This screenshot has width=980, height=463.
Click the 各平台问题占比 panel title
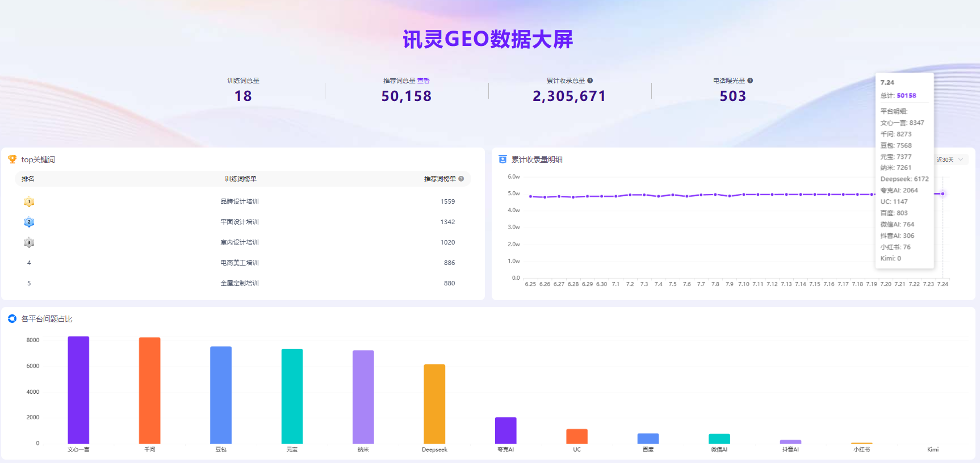47,319
